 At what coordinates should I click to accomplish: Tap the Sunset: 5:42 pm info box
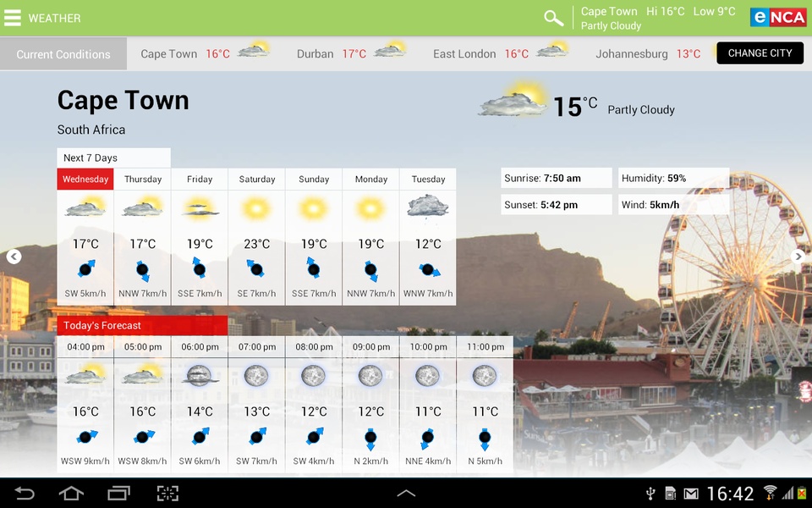tap(557, 205)
